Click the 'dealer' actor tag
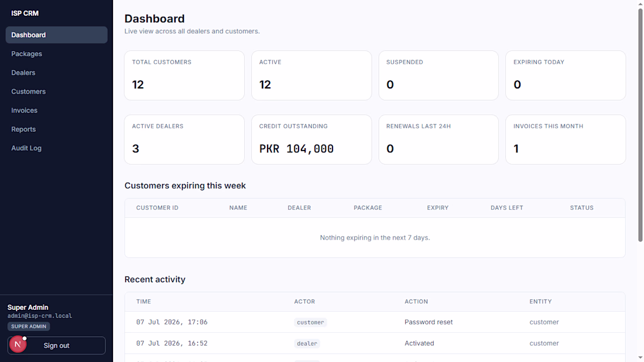 point(307,343)
